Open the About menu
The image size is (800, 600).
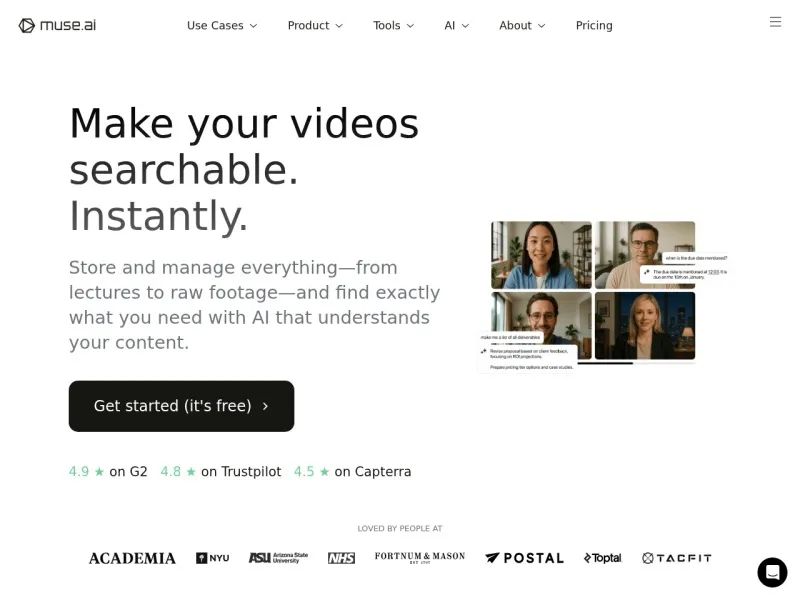522,25
